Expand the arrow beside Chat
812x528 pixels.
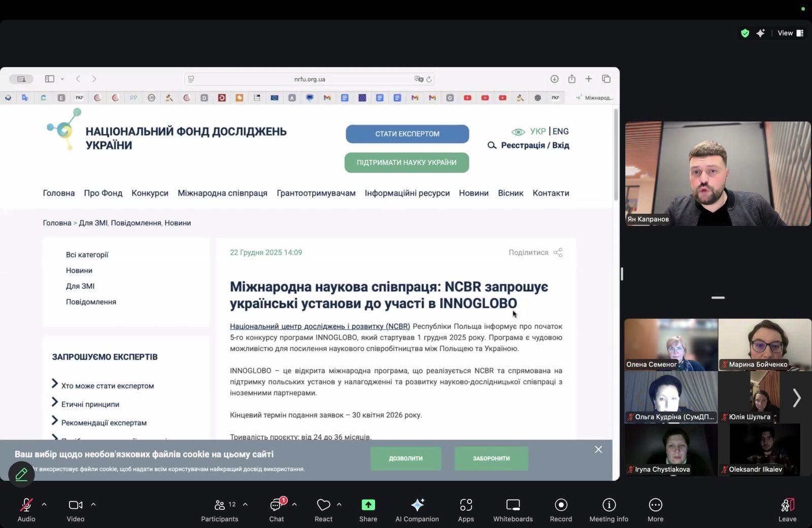tap(294, 505)
